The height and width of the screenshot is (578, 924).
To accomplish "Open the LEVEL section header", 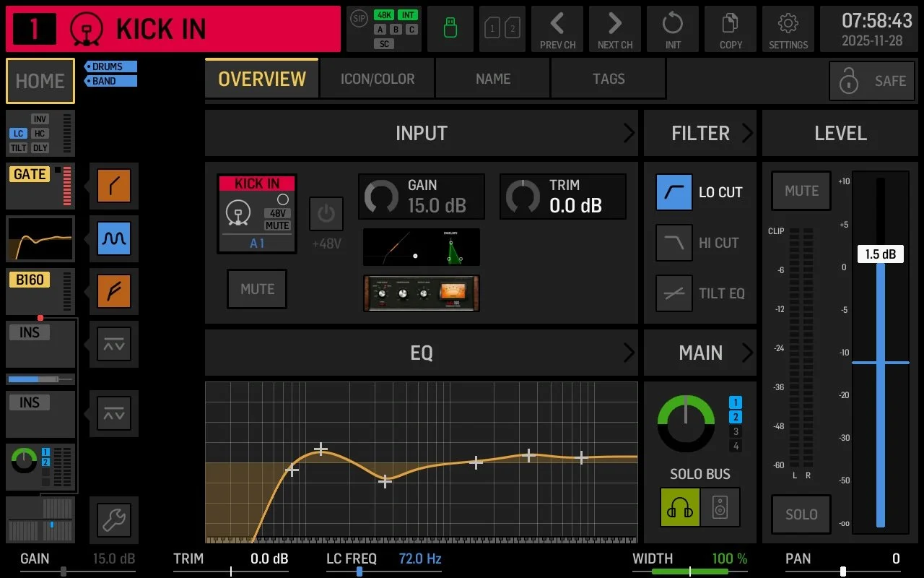I will 840,133.
